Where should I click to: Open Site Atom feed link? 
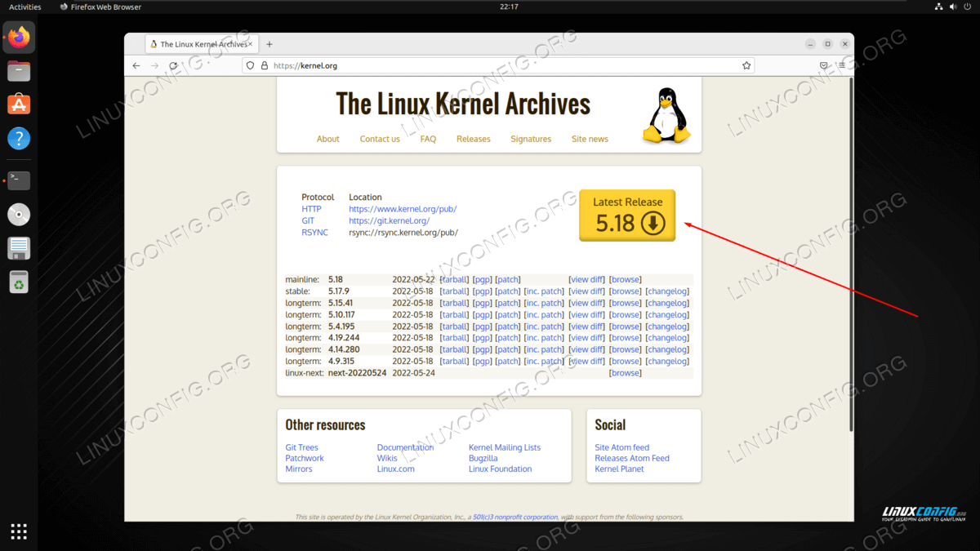click(622, 447)
